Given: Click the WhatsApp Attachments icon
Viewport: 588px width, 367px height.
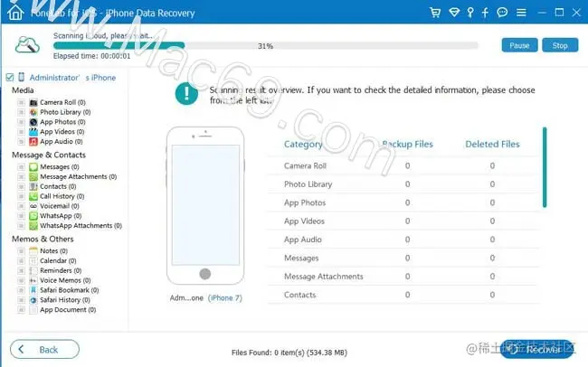Looking at the screenshot, I should coord(33,225).
